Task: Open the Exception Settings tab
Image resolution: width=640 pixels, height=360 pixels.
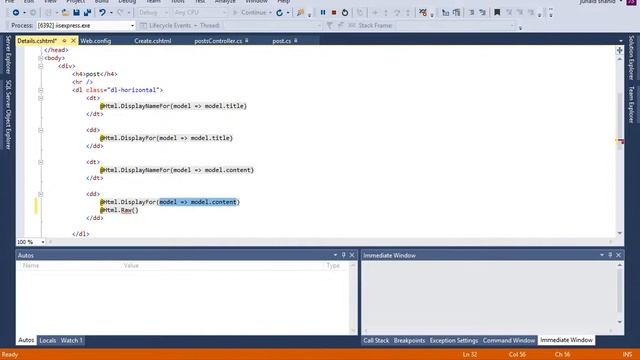Action: click(x=453, y=340)
